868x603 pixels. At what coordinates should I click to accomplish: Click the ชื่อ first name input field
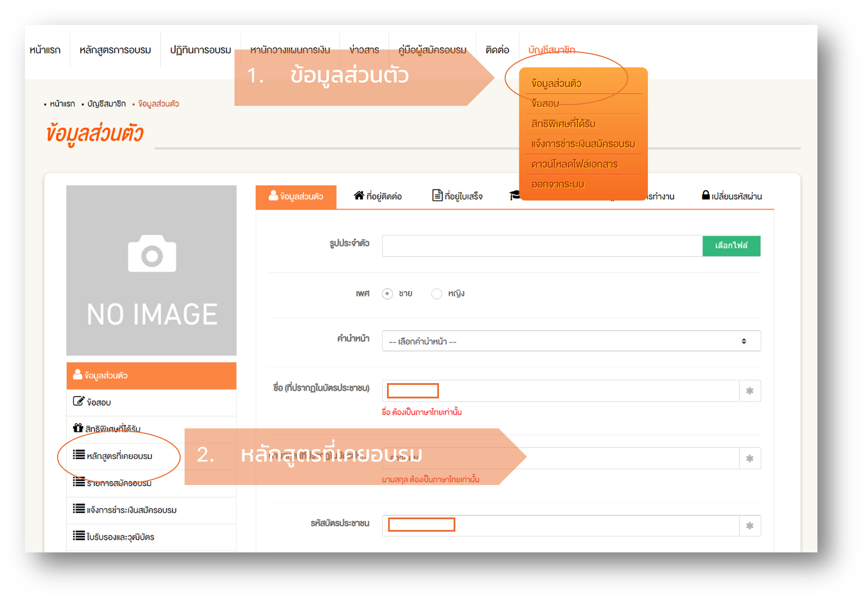pyautogui.click(x=560, y=391)
